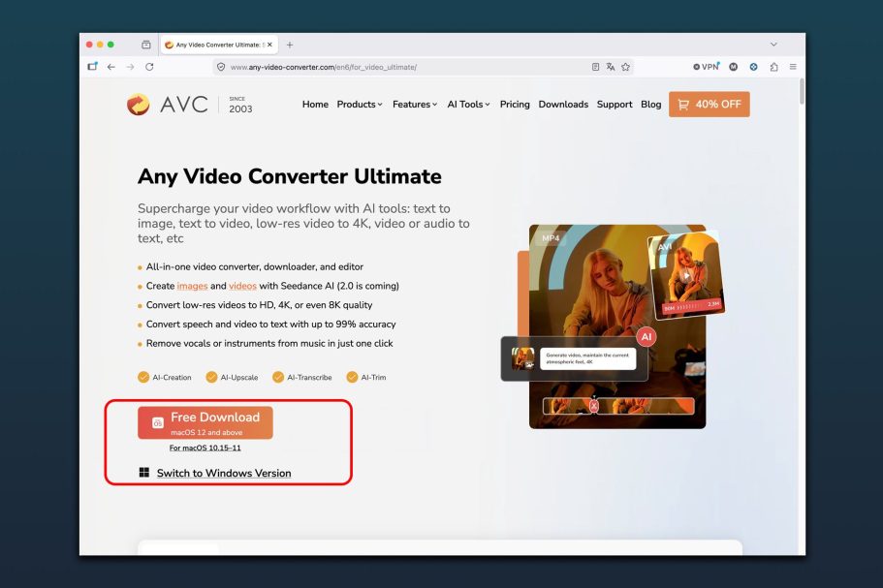Click the sidebar toggle icon
Image resolution: width=883 pixels, height=588 pixels.
click(92, 67)
